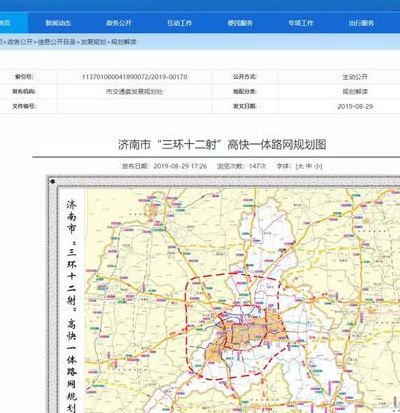This screenshot has height=413, width=400.
Task: Open the 出行服务 navigation menu
Action: coord(361,23)
